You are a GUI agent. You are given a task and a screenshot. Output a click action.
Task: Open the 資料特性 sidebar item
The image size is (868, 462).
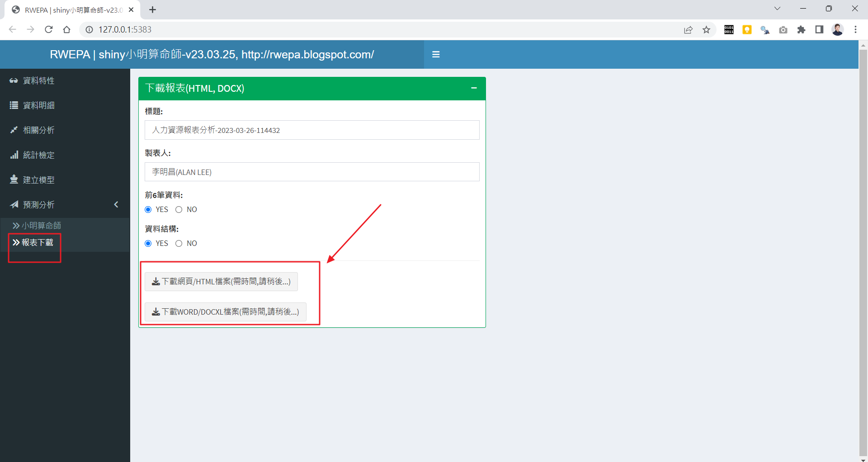[x=38, y=80]
